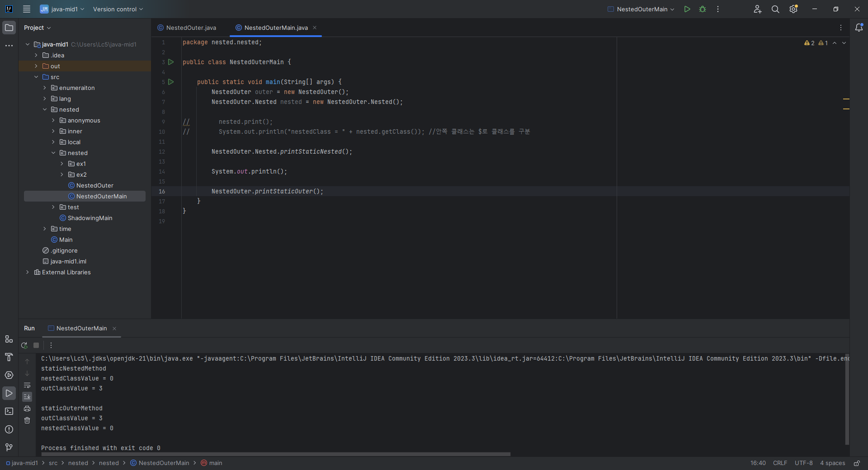Toggle the Project tool window folder icon

point(9,28)
